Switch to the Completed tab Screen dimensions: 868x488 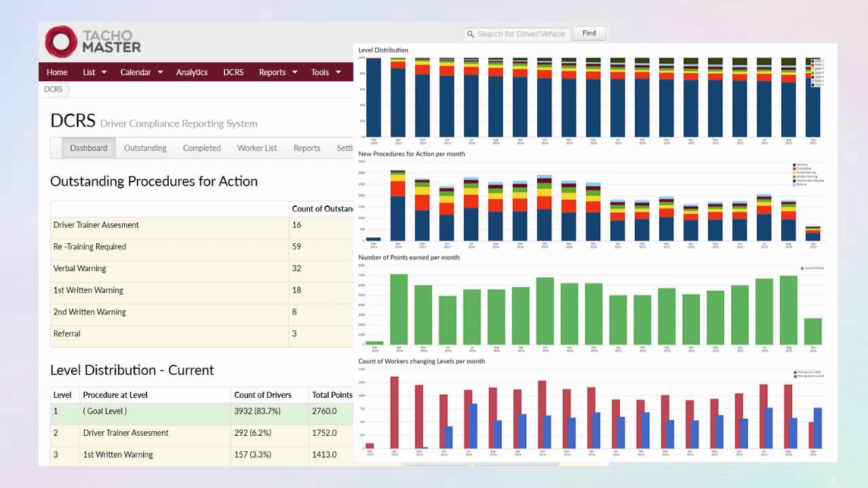(202, 148)
